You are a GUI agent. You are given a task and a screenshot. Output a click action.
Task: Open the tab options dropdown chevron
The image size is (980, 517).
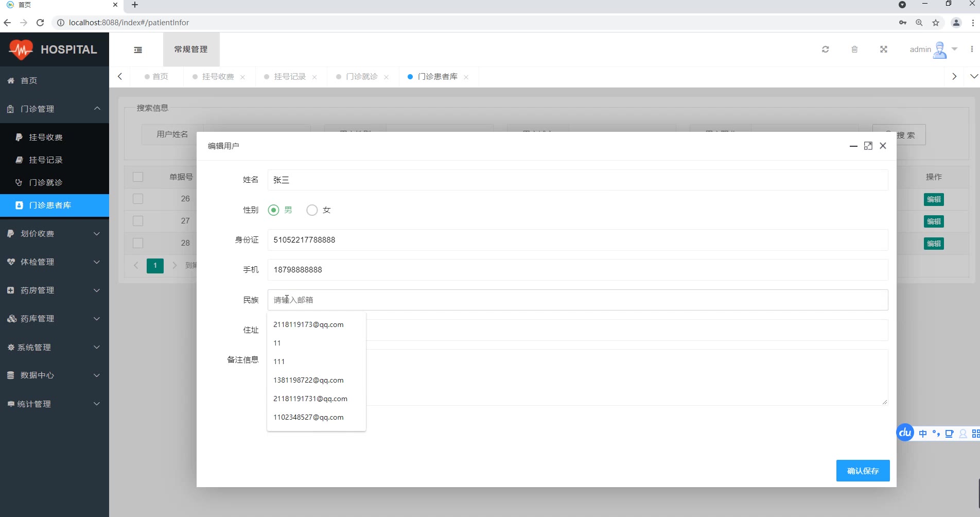tap(974, 77)
